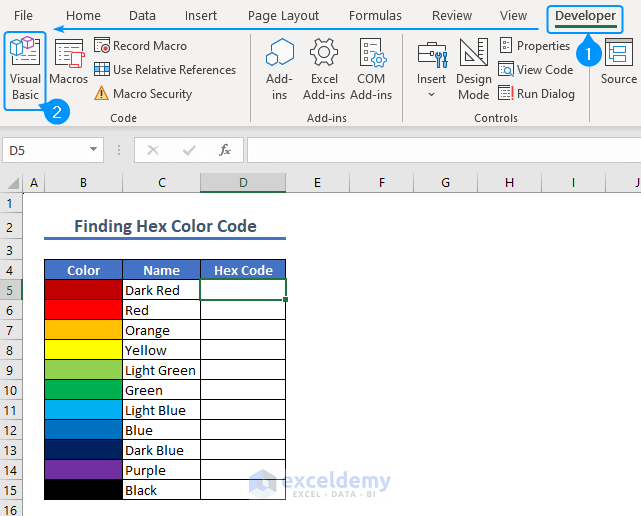This screenshot has width=641, height=516.
Task: Click the Black color cell
Action: pos(83,490)
